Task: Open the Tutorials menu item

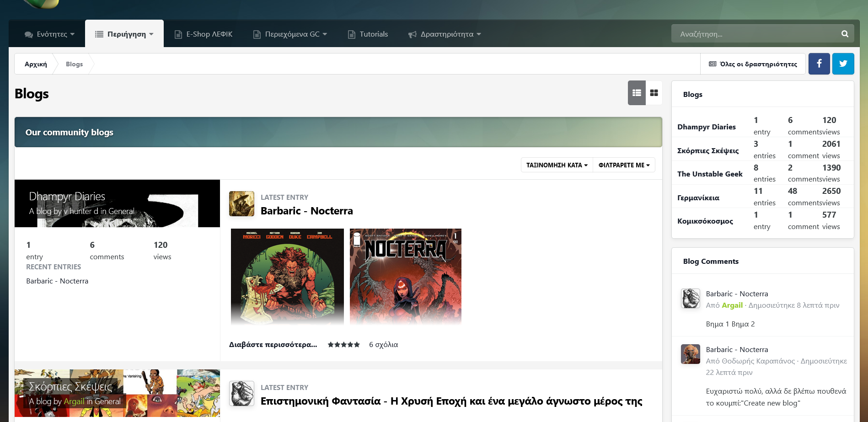Action: 368,34
